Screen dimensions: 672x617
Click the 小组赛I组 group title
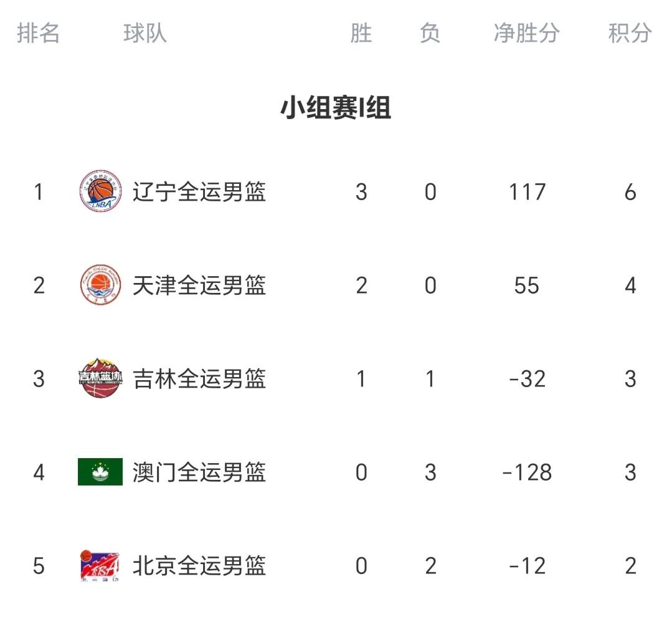(336, 108)
